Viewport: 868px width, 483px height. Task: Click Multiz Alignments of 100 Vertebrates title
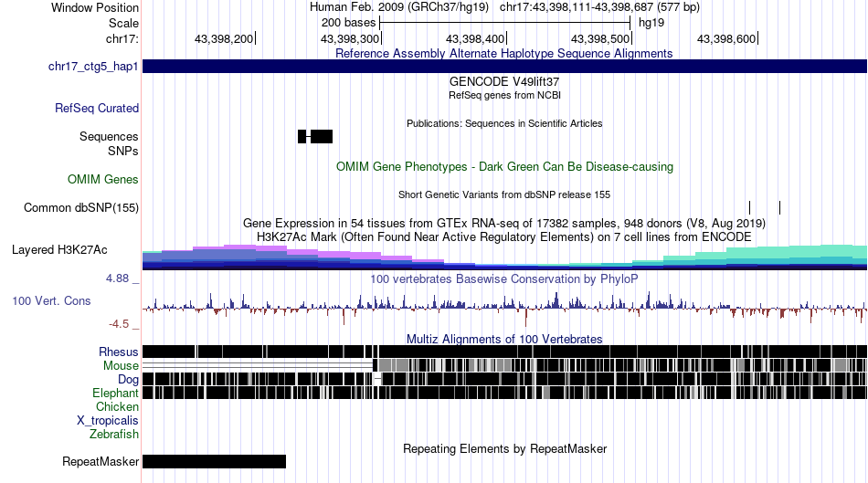tap(504, 339)
